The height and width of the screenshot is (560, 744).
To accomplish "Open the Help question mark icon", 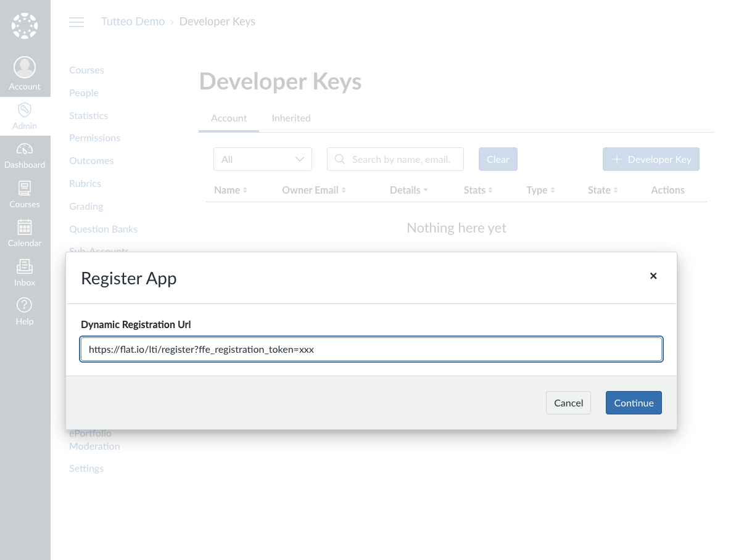I will (x=25, y=306).
